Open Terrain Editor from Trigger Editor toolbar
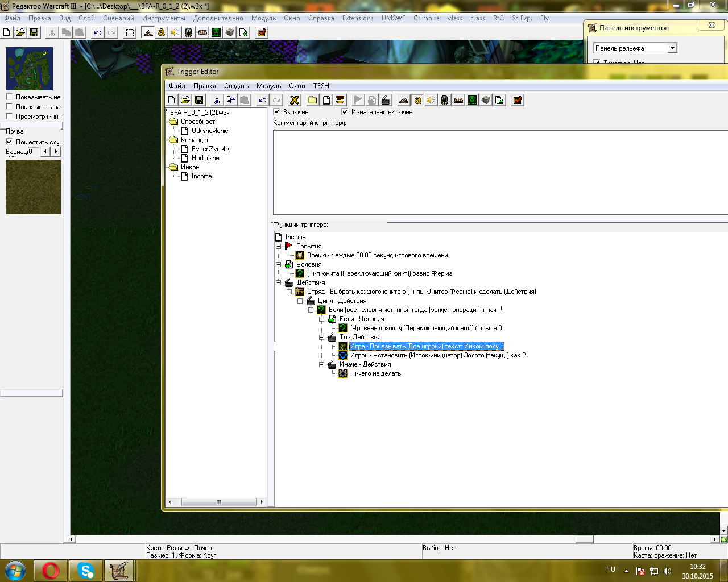 [404, 100]
